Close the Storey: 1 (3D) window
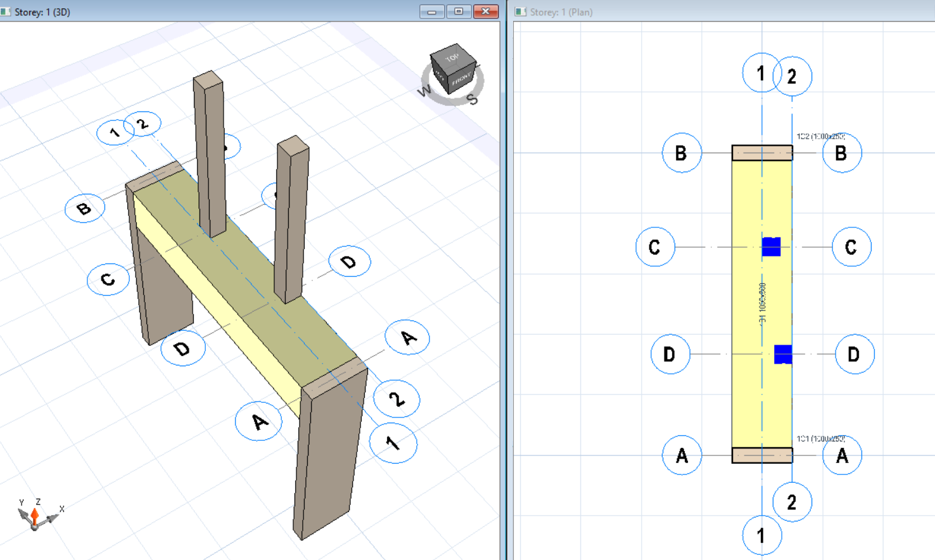The height and width of the screenshot is (560, 935). click(486, 11)
